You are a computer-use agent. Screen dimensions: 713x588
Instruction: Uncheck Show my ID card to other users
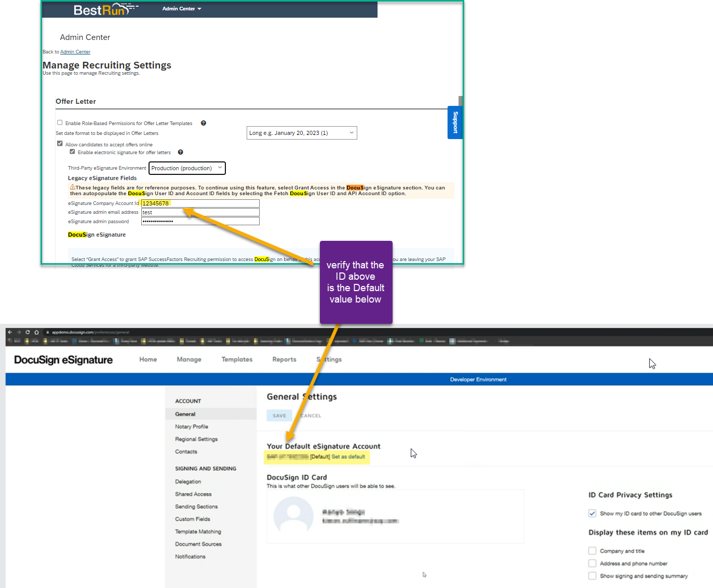tap(592, 513)
